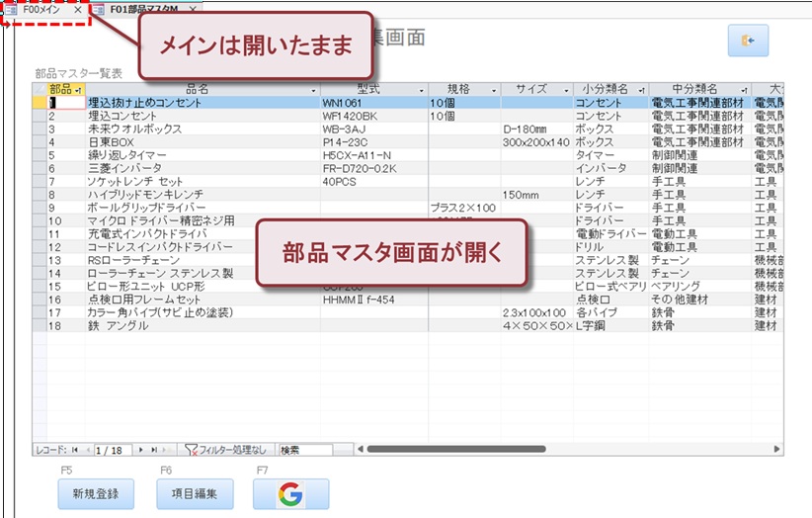This screenshot has width=812, height=518.
Task: Close the F01部品マスタM tab
Action: coord(192,9)
